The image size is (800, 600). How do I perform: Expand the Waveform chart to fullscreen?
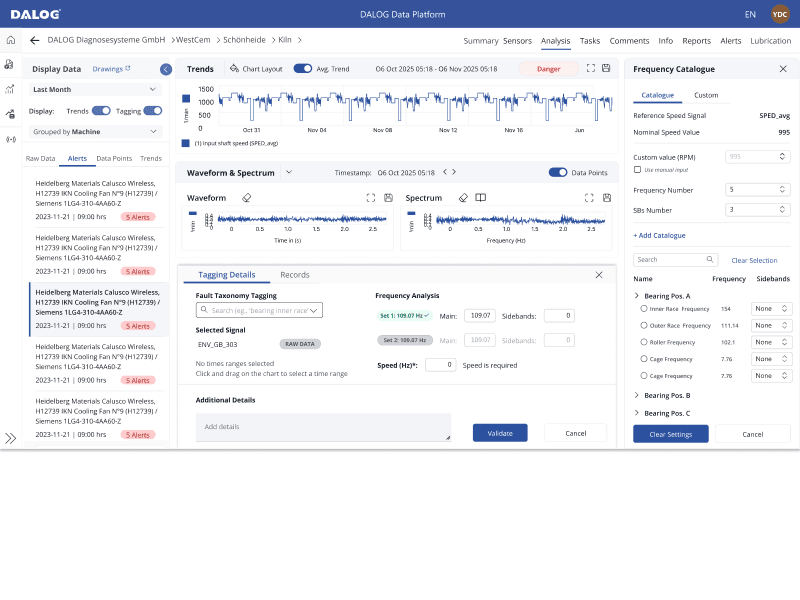pos(371,197)
